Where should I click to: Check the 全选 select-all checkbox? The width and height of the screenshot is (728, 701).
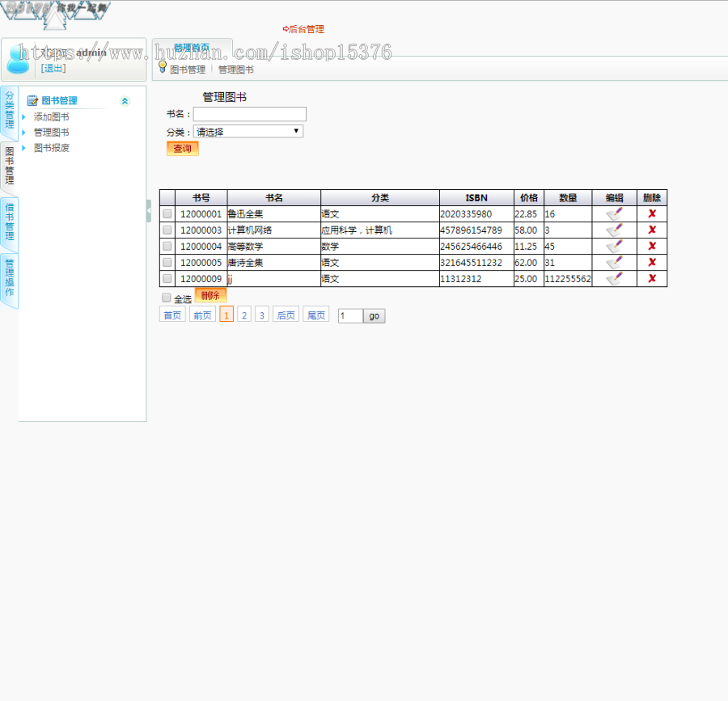167,298
